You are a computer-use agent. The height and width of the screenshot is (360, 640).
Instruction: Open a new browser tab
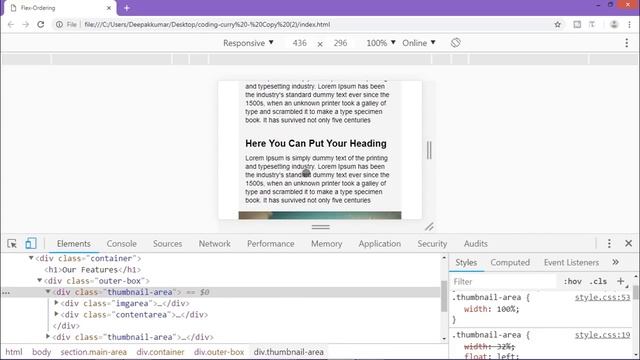(127, 8)
